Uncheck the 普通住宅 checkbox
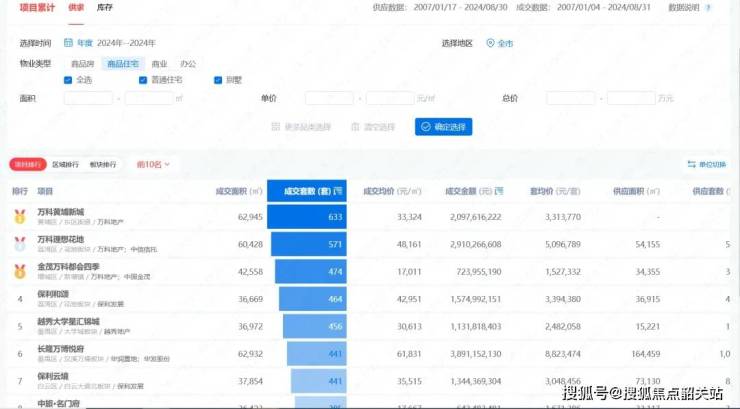The image size is (740, 409). click(143, 80)
